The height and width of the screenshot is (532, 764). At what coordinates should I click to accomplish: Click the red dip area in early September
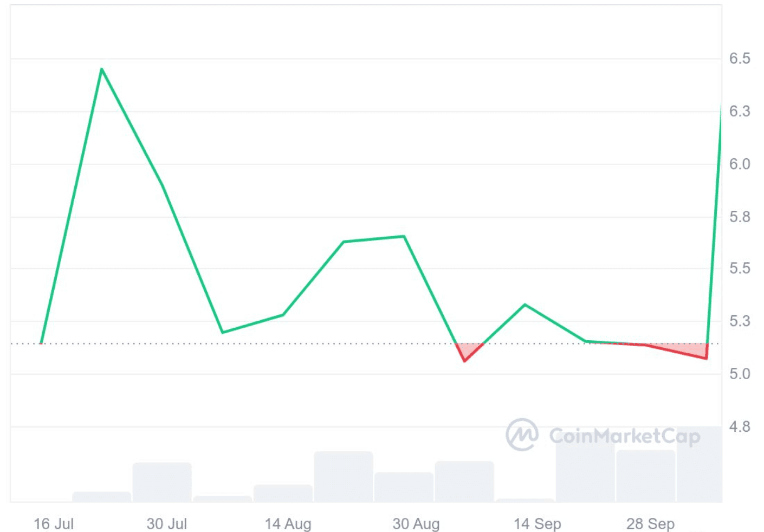click(465, 351)
